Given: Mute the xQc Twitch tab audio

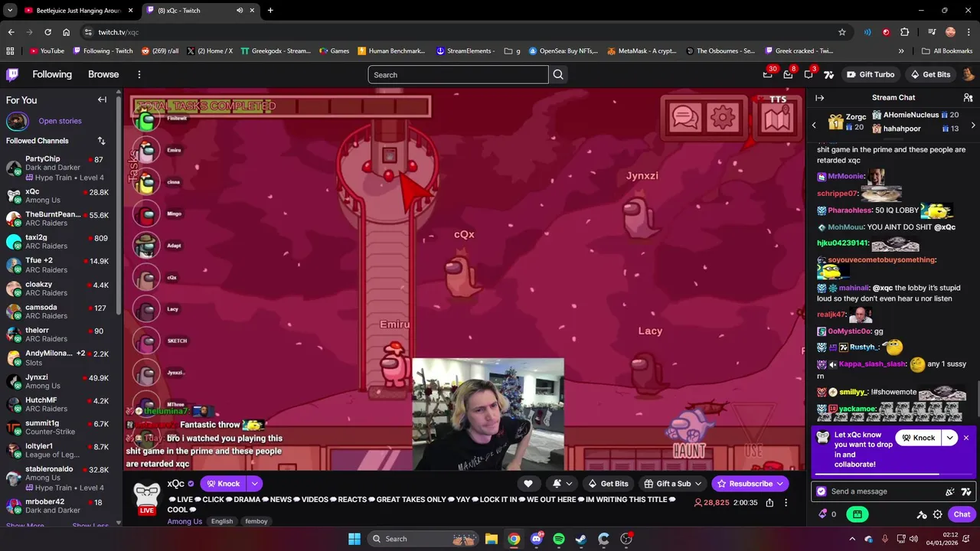Looking at the screenshot, I should point(240,11).
